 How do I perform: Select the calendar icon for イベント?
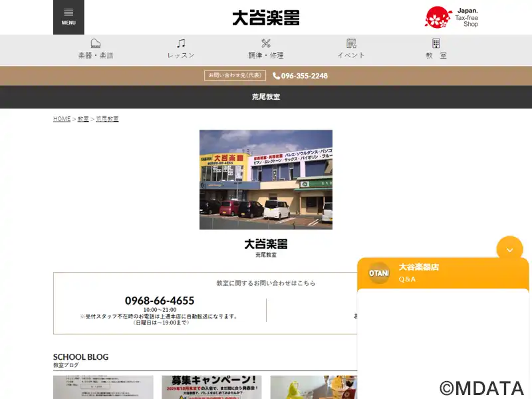pos(351,43)
